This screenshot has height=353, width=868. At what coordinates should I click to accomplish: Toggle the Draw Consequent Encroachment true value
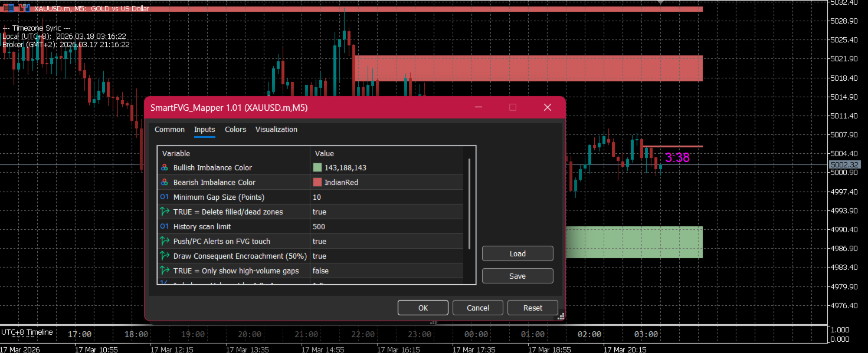(x=319, y=256)
